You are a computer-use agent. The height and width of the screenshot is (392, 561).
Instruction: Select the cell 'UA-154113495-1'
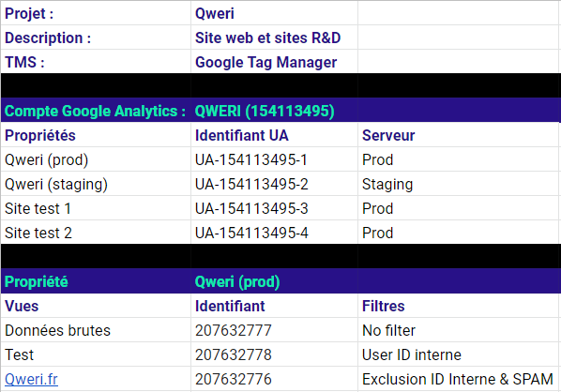click(x=275, y=159)
